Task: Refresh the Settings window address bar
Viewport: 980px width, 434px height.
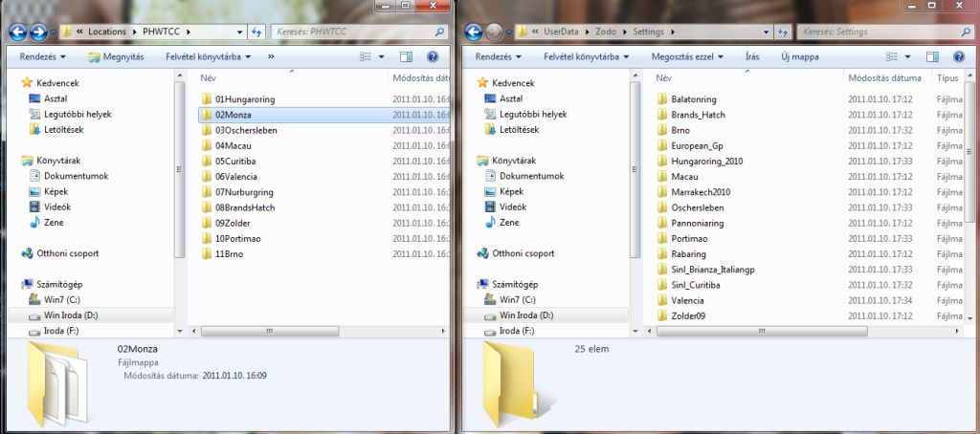Action: coord(782,32)
